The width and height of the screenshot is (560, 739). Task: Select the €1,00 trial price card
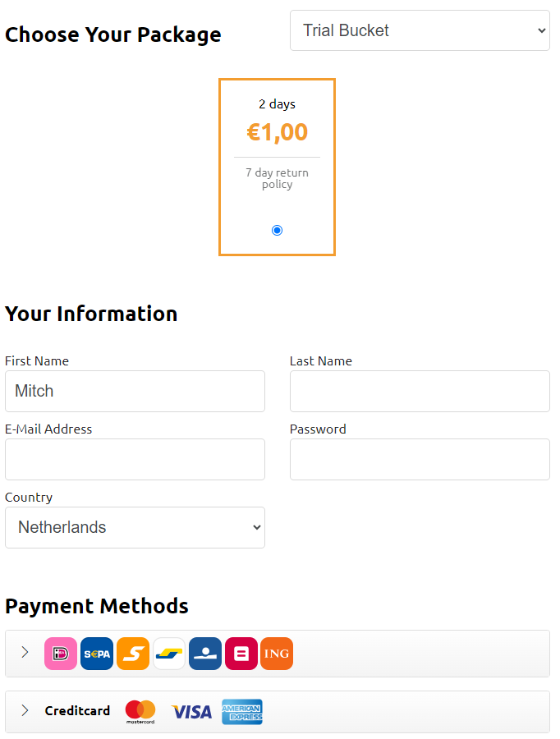click(x=277, y=131)
